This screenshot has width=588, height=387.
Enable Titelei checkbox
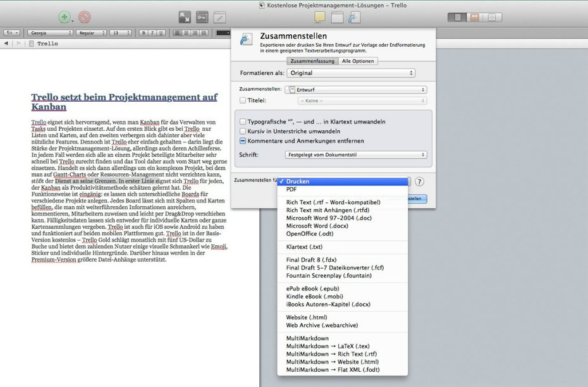[243, 100]
